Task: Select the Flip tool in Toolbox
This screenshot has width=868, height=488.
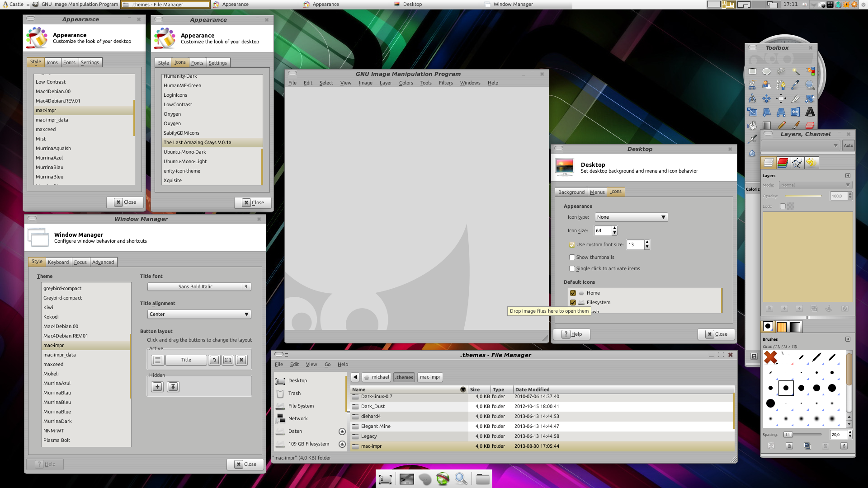Action: click(796, 112)
